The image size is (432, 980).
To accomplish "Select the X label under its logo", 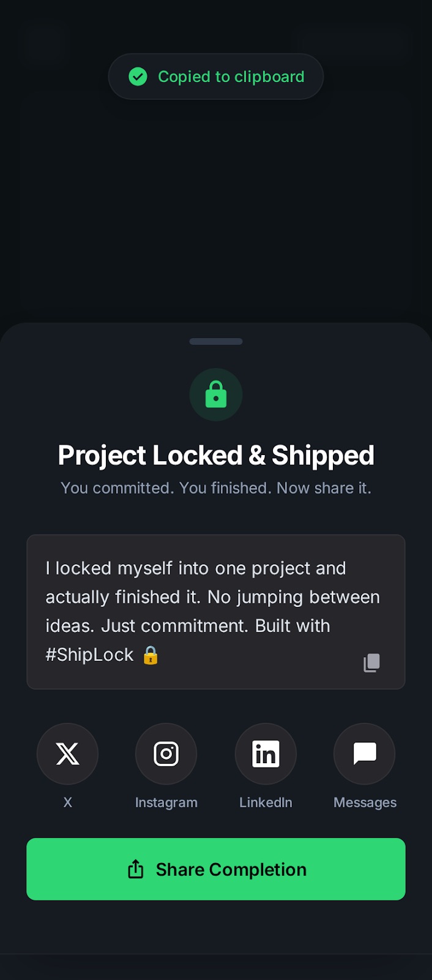I will [x=67, y=802].
